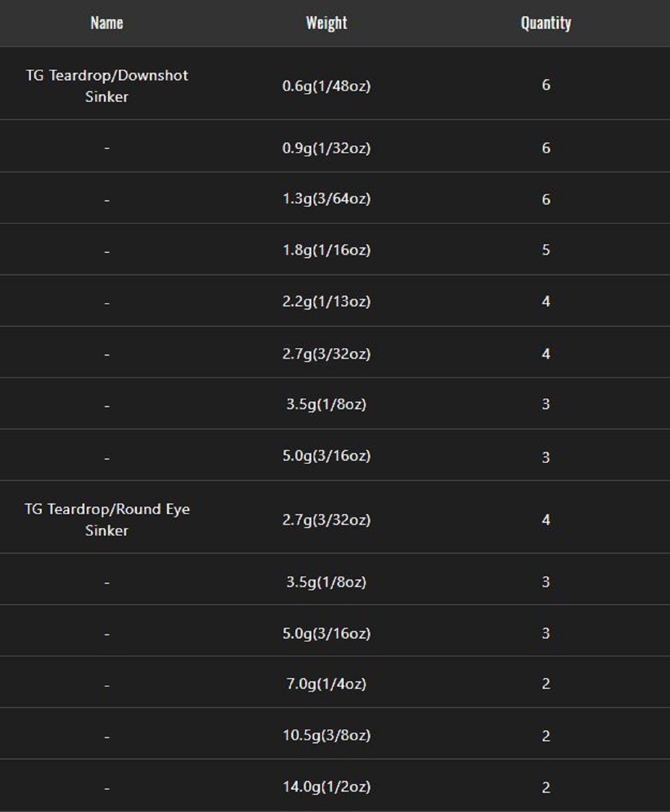Click the Name column header
Image resolution: width=670 pixels, height=812 pixels.
click(x=107, y=23)
